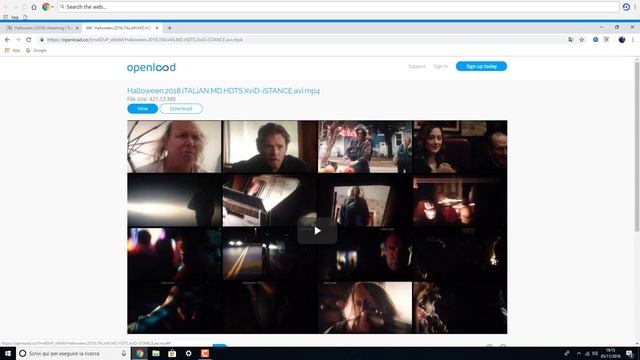Viewport: 640px width, 360px height.
Task: Bookmark this page with the star icon
Action: 582,40
